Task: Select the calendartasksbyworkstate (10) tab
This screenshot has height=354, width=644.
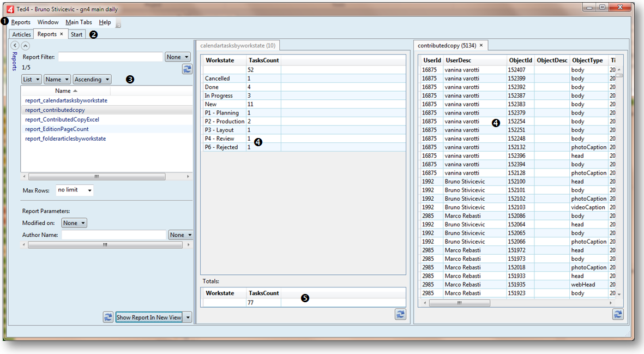Action: [x=238, y=46]
